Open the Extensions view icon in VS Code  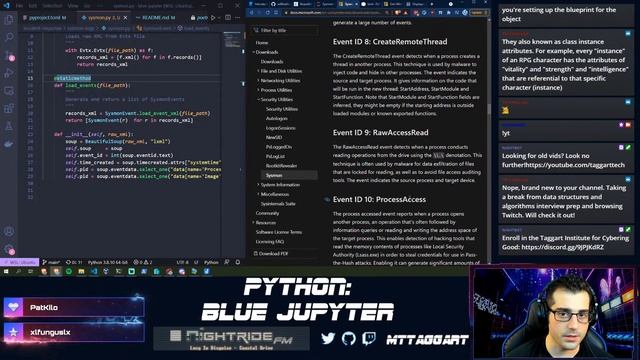point(9,109)
